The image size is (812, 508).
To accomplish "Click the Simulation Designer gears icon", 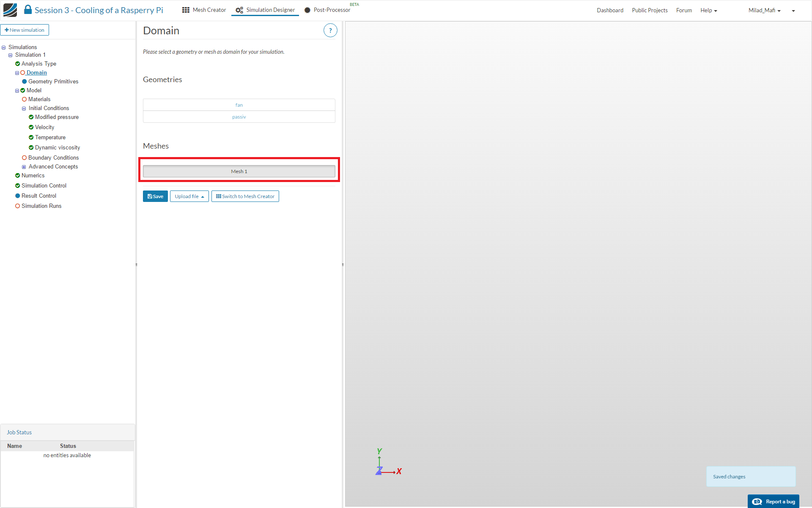I will (x=239, y=10).
